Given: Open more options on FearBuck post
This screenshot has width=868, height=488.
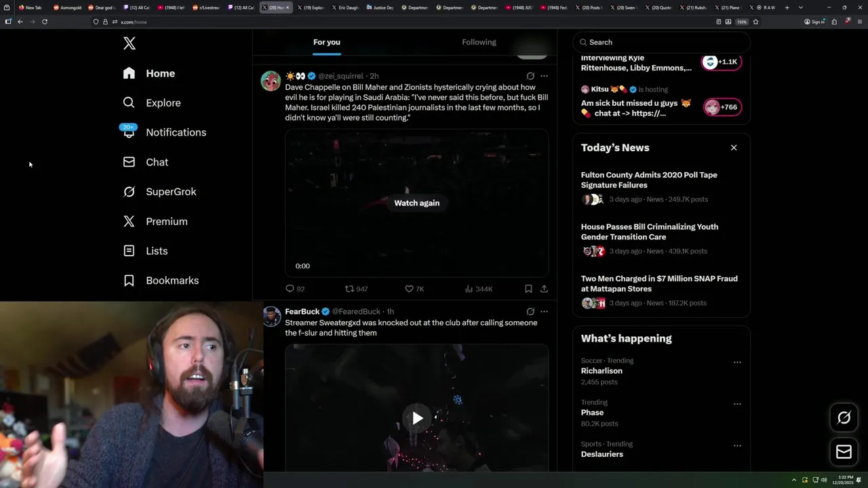Looking at the screenshot, I should [x=544, y=312].
